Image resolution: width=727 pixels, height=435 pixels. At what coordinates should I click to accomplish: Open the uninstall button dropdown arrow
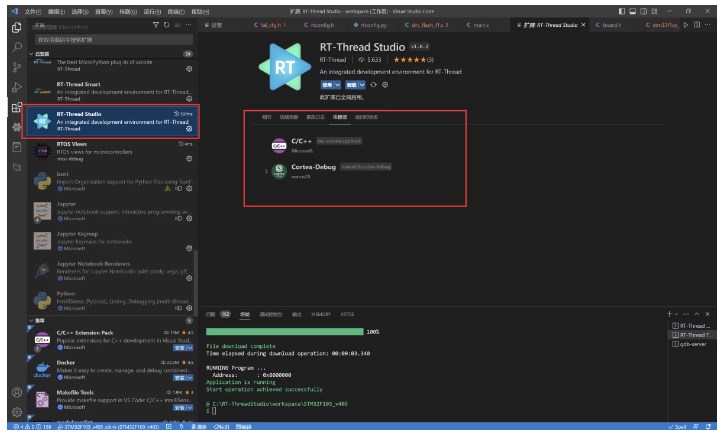pyautogui.click(x=362, y=85)
